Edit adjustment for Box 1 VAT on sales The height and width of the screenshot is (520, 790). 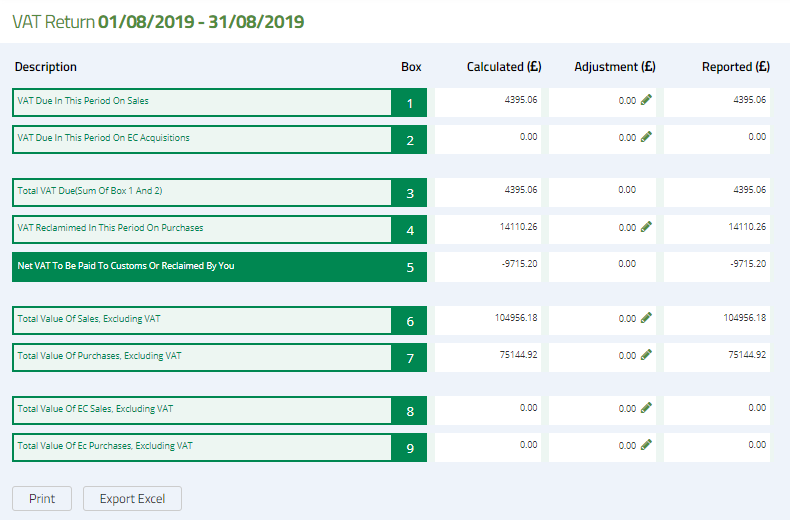click(646, 100)
